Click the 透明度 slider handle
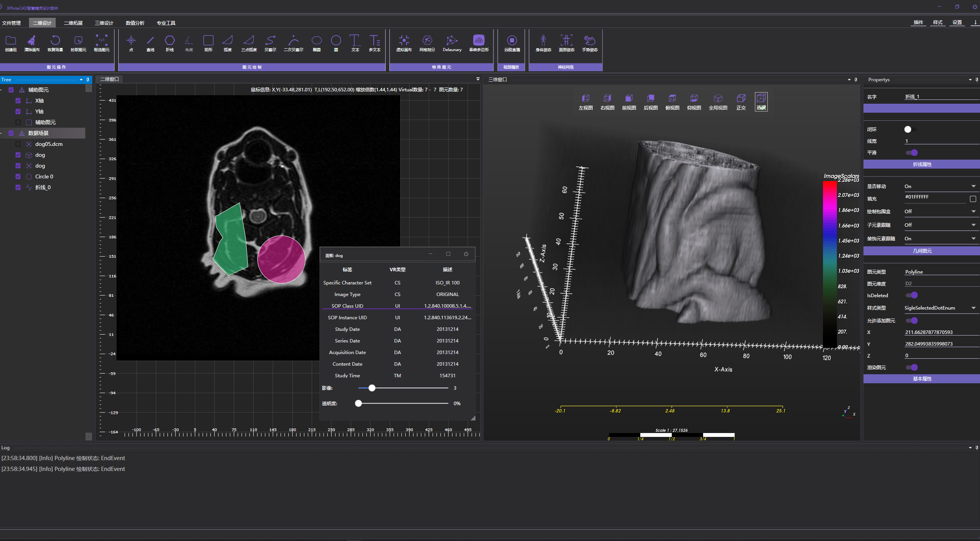 (x=359, y=404)
